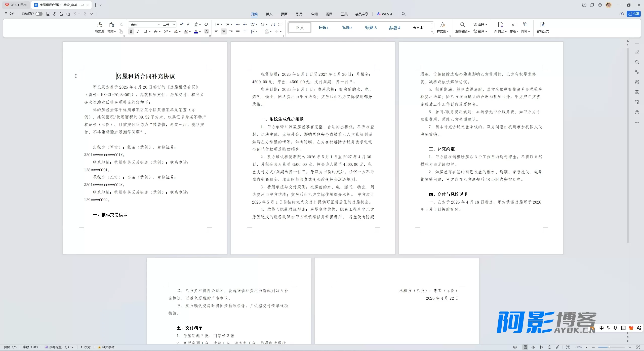Open the underline style dropdown arrow
This screenshot has height=351, width=644.
150,31
